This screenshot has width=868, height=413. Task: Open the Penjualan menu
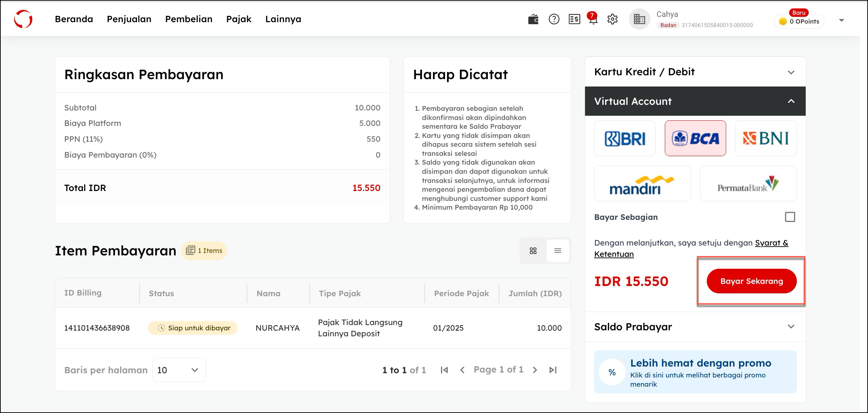point(129,19)
